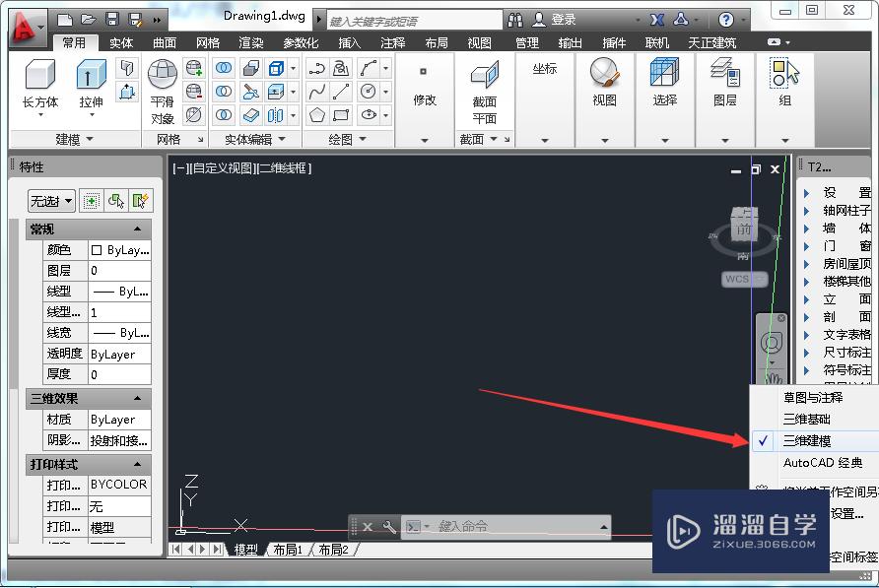This screenshot has width=879, height=588.
Task: Open the 颜色 ByLayer dropdown in Properties
Action: [x=120, y=250]
